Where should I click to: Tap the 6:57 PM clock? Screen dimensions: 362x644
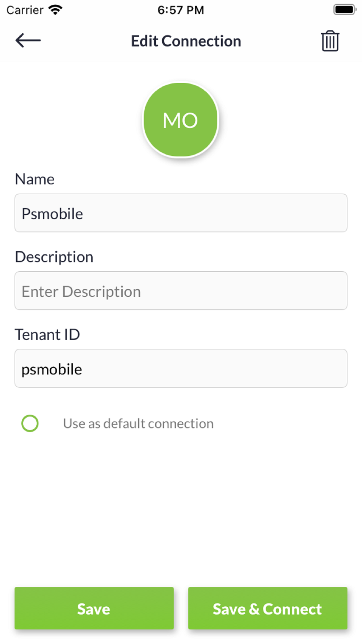(x=181, y=10)
